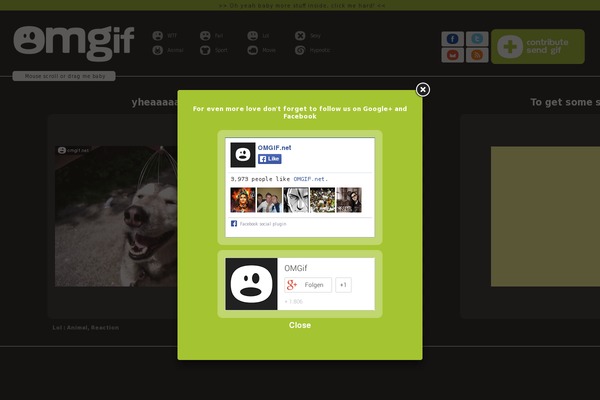Select the Hypnotic category spiral icon
The width and height of the screenshot is (600, 400).
tap(300, 50)
